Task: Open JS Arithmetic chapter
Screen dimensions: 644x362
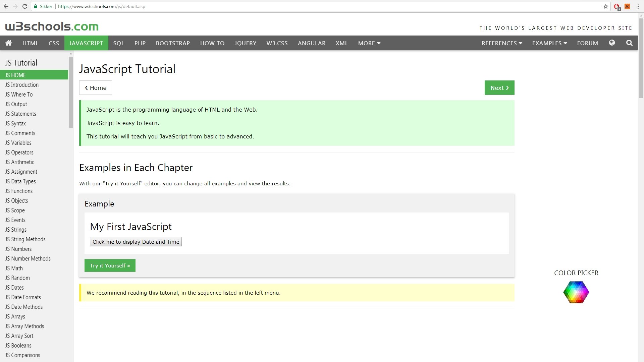Action: pyautogui.click(x=34, y=162)
